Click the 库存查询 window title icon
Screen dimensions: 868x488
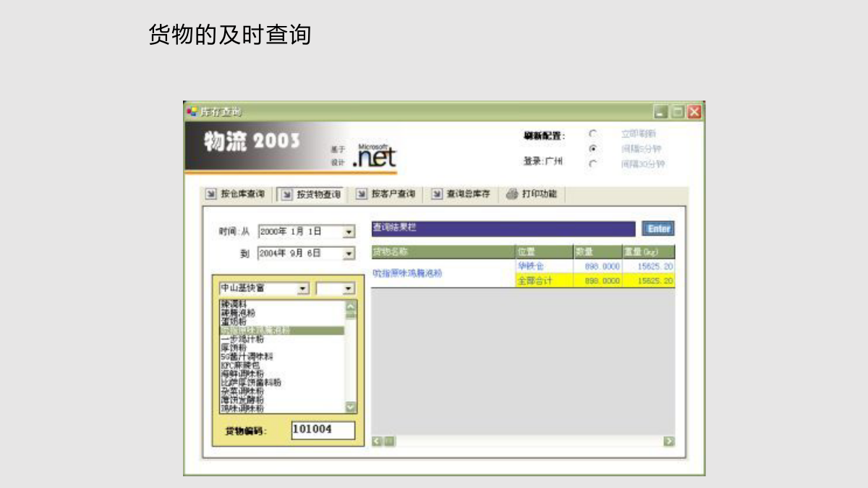click(192, 111)
